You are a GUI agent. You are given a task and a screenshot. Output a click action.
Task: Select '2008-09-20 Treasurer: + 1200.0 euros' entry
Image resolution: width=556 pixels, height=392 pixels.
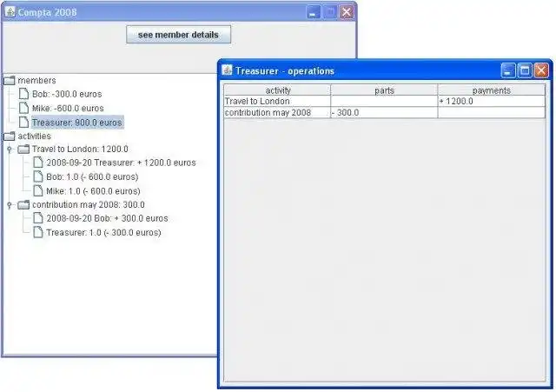[x=122, y=163]
